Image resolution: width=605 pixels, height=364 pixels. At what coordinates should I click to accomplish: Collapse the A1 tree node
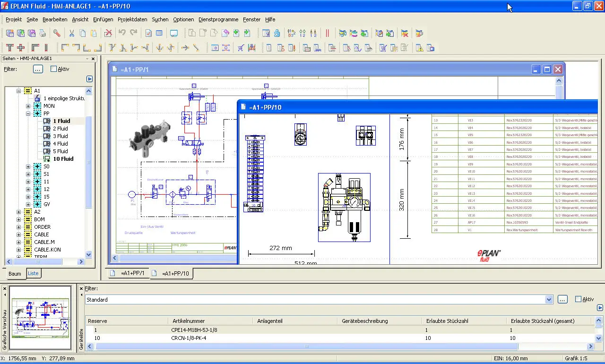tap(19, 91)
